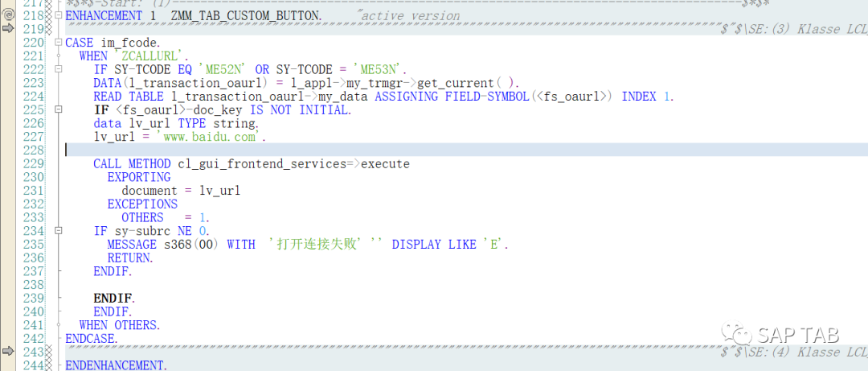The image size is (868, 371).
Task: Click the enhancement arrow icon beside line 243
Action: (x=8, y=351)
